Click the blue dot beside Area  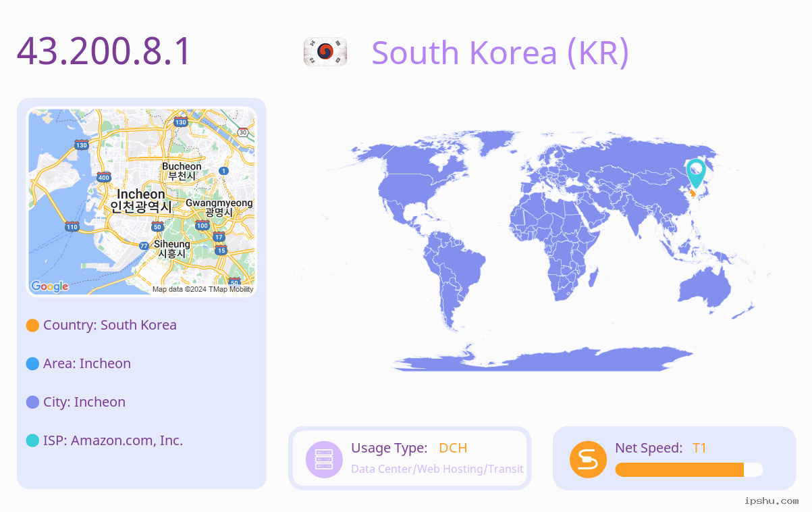[x=32, y=363]
